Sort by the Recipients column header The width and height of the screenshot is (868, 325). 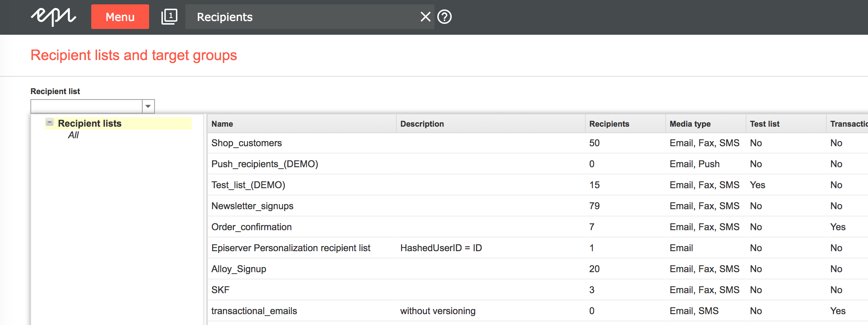(609, 124)
